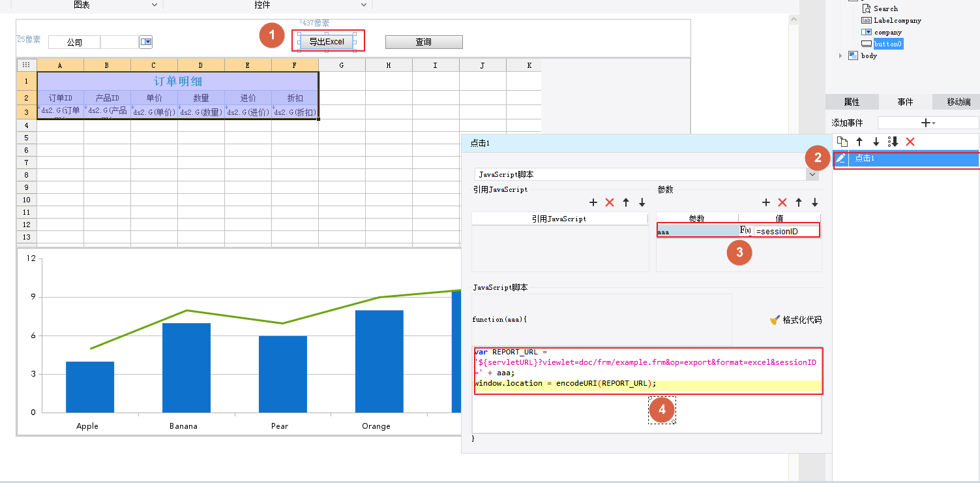Screen dimensions: 980x483
Task: Move the 参数 row up
Action: click(x=799, y=203)
